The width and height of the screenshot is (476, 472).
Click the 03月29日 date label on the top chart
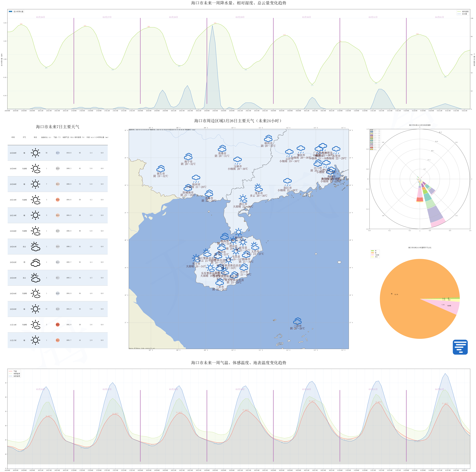(240, 17)
